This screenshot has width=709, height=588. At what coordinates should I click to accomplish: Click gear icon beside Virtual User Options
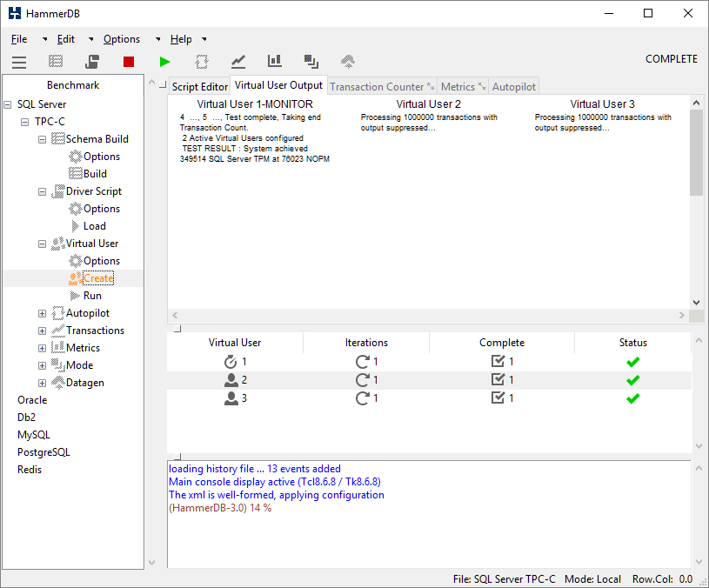75,261
